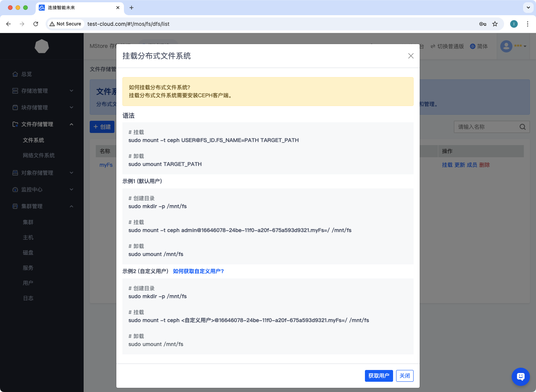Viewport: 536px width, 392px height.
Task: Reload the page with refresh icon
Action: click(x=36, y=24)
